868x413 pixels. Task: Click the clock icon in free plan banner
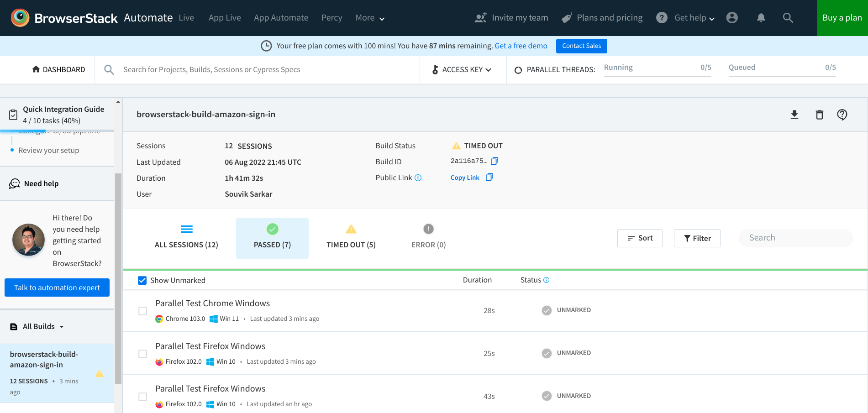[266, 46]
